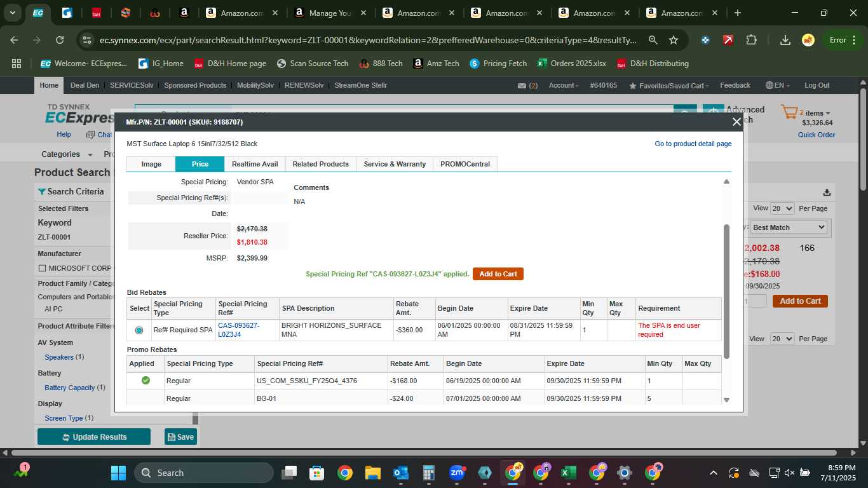Screen dimensions: 868x488
Task: Click the green applied checkmark for Regular rebate
Action: pyautogui.click(x=146, y=381)
